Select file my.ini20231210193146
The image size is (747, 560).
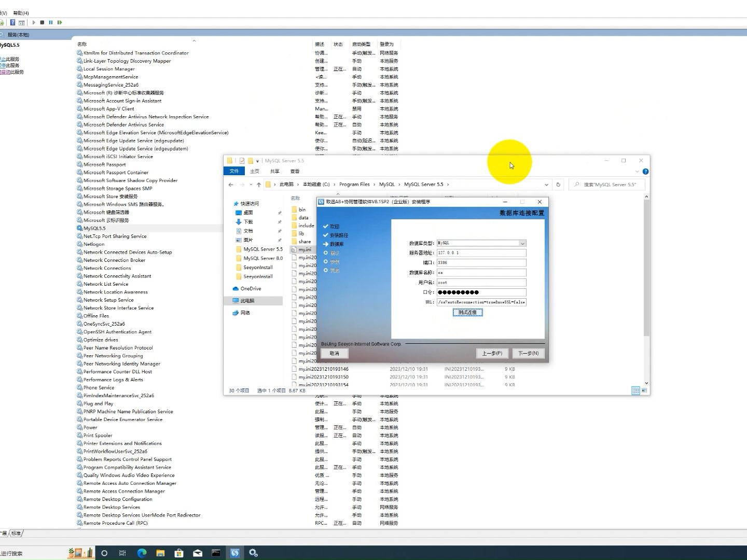(323, 369)
